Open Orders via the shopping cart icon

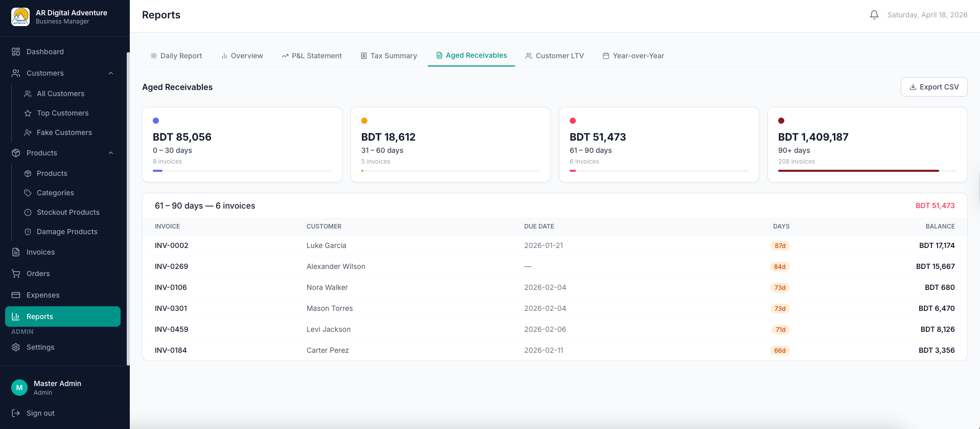pyautogui.click(x=16, y=274)
